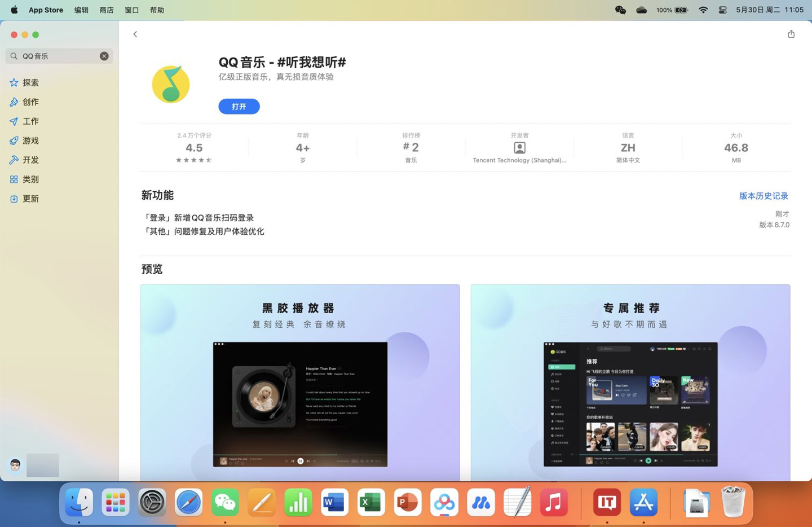Open Control Center from menu bar

(x=722, y=10)
